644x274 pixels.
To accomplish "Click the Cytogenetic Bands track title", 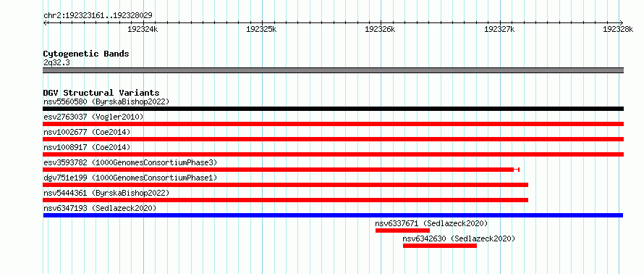I will pos(86,54).
